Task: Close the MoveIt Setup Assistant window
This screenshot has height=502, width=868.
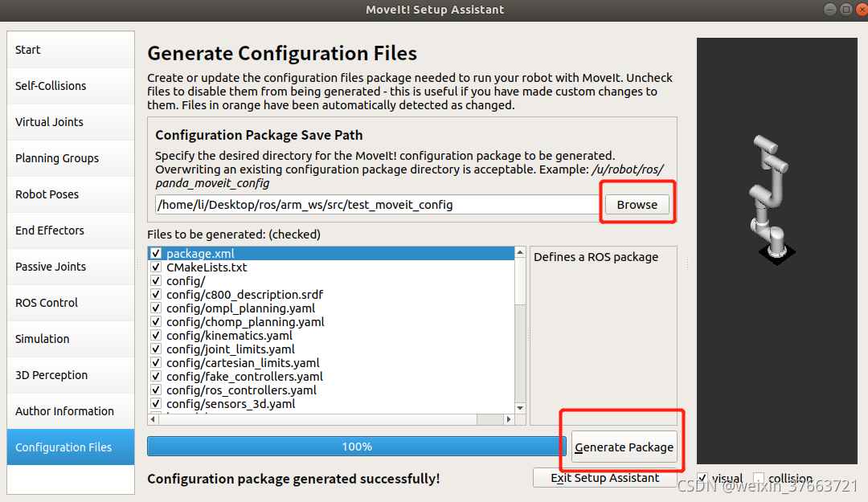Action: click(862, 9)
